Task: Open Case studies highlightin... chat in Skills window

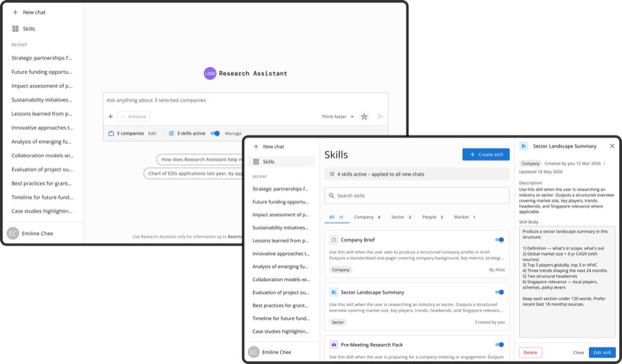Action: 281,332
